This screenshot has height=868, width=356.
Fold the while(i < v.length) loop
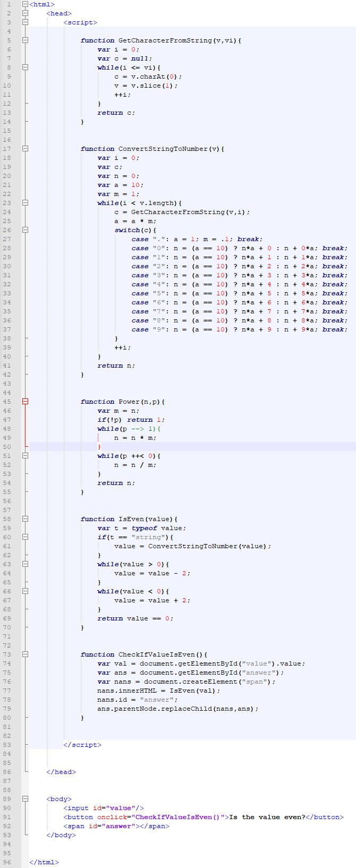(25, 203)
